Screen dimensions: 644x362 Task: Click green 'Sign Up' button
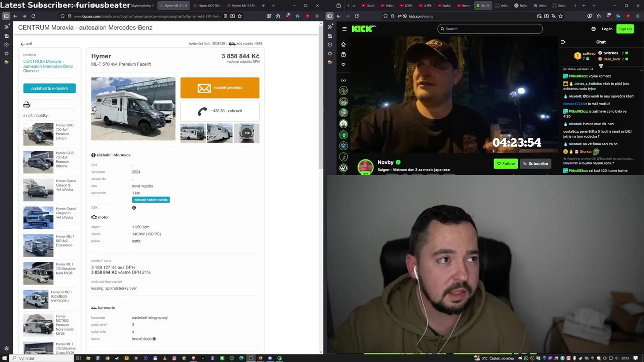click(x=625, y=29)
